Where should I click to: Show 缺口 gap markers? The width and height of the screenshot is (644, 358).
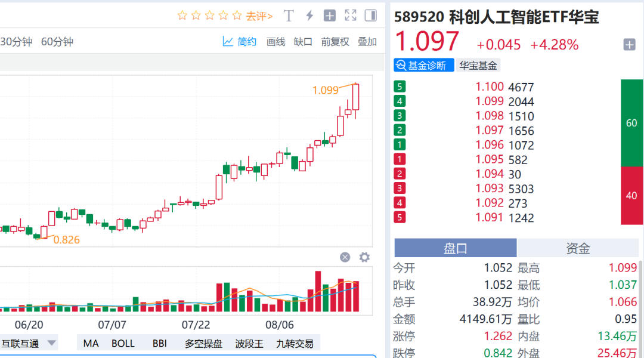pyautogui.click(x=303, y=41)
